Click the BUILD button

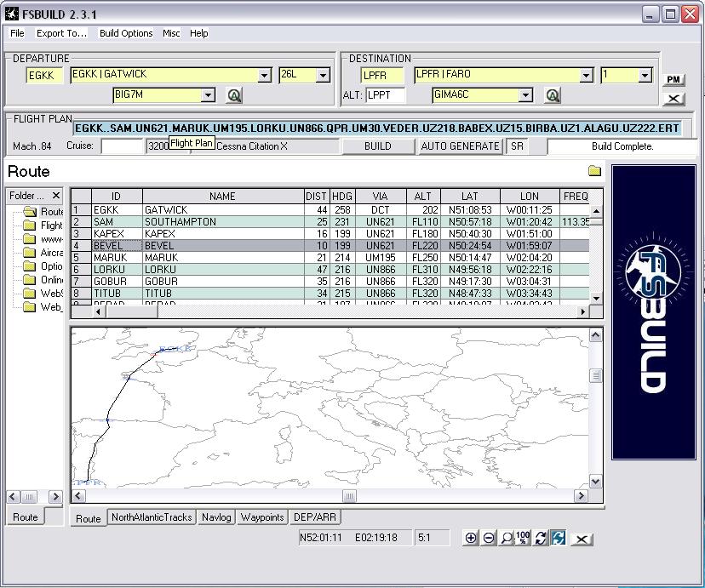click(378, 146)
